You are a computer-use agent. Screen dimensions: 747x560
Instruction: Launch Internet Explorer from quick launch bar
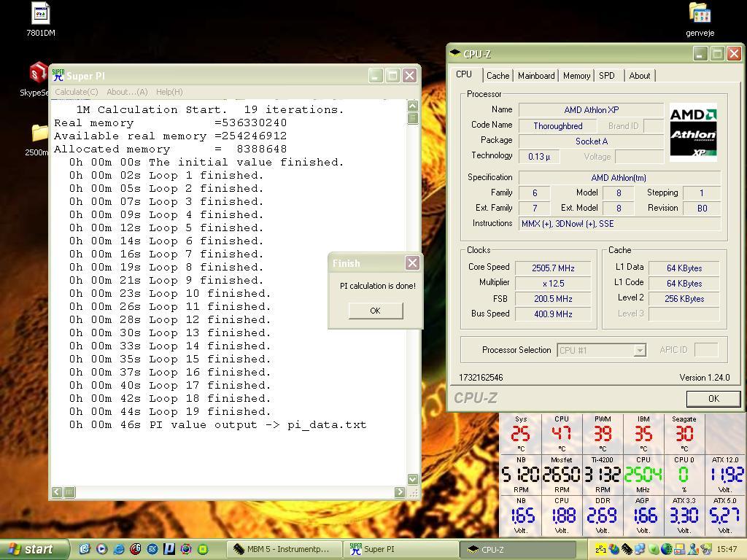tap(119, 549)
